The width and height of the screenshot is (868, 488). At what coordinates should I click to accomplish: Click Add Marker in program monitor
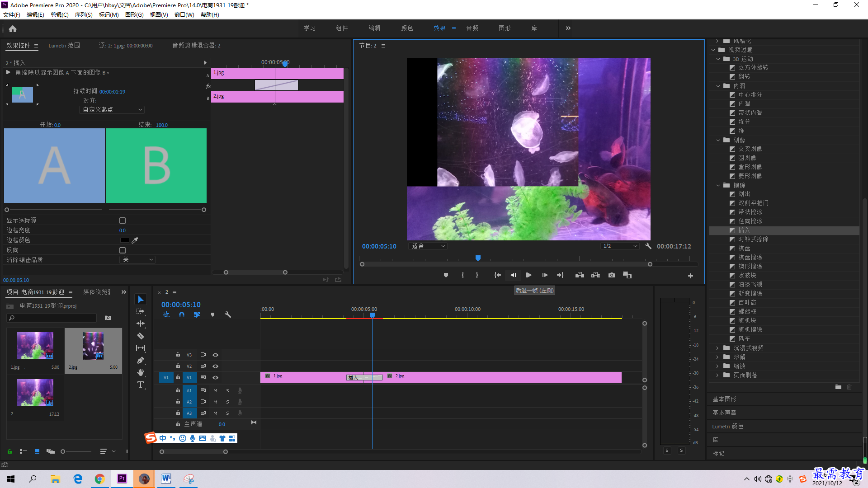446,275
